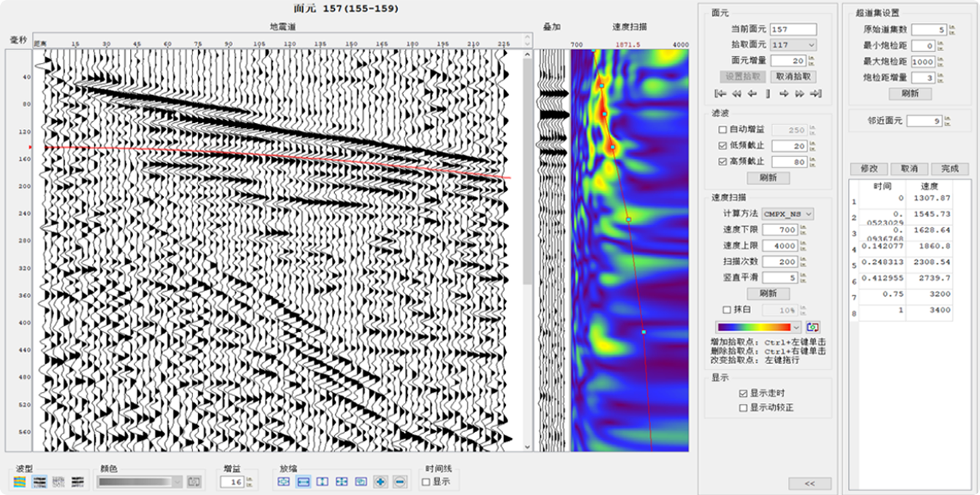Go to the next bin with the single right arrow

783,94
